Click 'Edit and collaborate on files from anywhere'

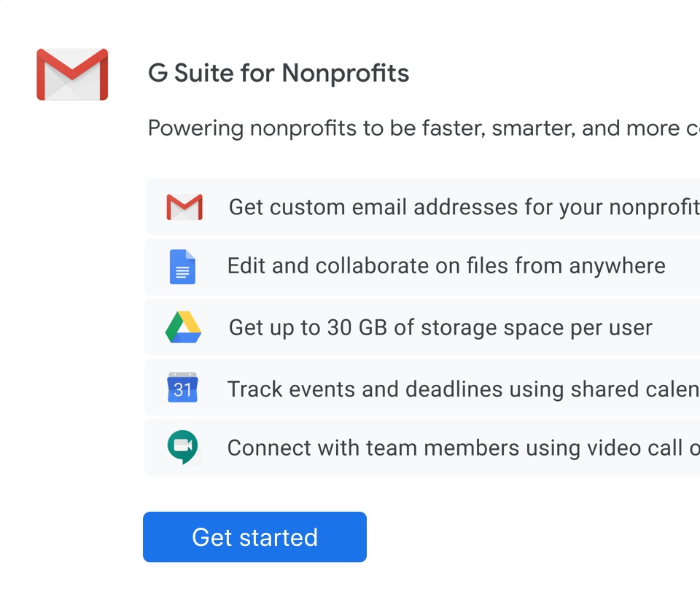coord(446,266)
